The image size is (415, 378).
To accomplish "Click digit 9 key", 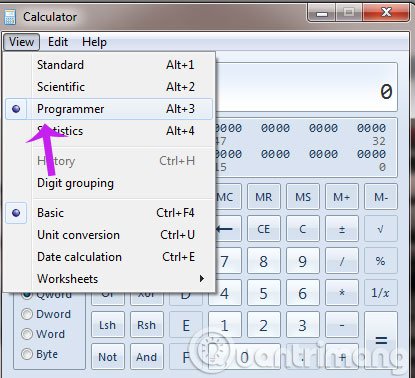I will click(303, 261).
